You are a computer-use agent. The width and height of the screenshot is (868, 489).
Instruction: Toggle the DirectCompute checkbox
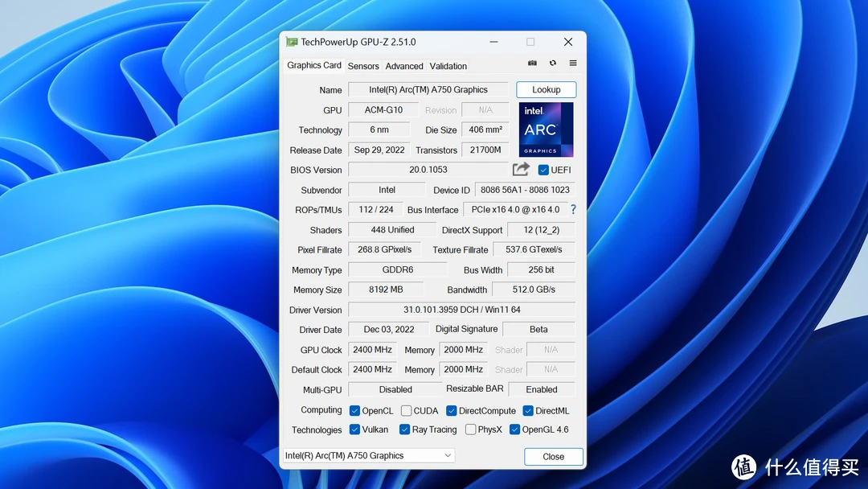451,411
